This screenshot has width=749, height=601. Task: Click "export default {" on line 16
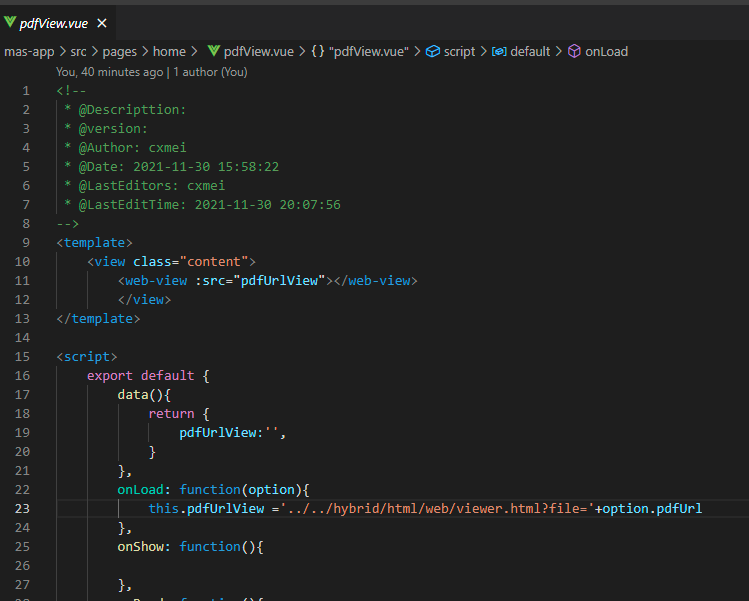tap(148, 376)
